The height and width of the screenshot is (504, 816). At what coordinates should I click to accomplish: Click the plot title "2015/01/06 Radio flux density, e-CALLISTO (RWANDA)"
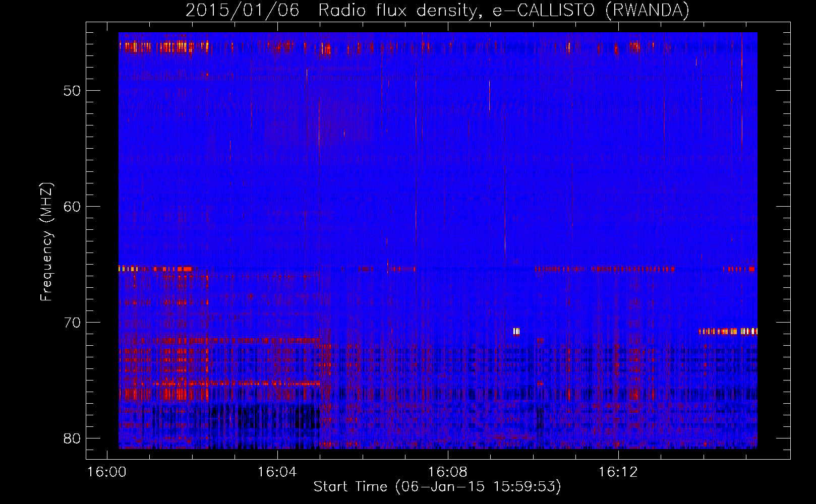(437, 10)
